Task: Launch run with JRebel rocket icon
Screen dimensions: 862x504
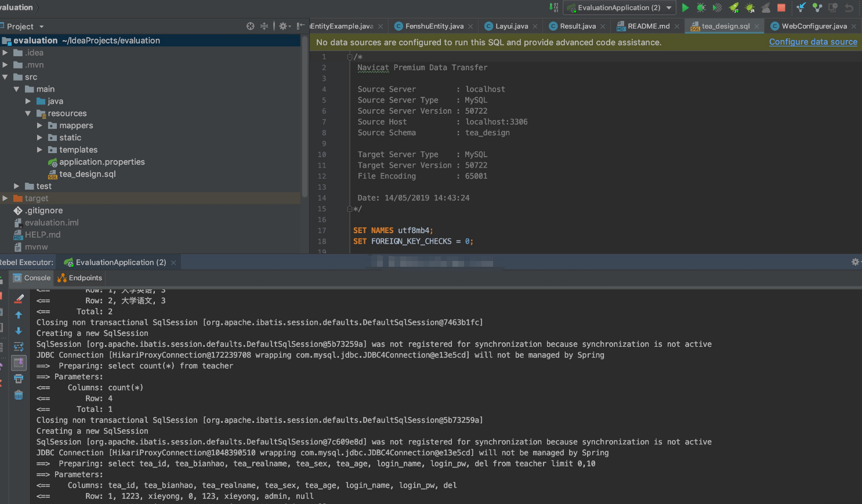Action: (734, 8)
